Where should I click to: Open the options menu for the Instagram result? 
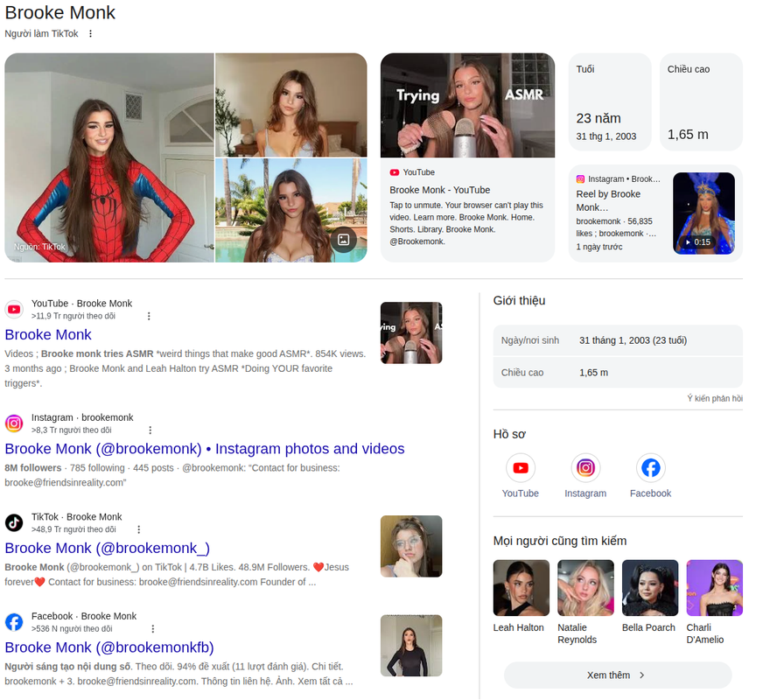150,430
